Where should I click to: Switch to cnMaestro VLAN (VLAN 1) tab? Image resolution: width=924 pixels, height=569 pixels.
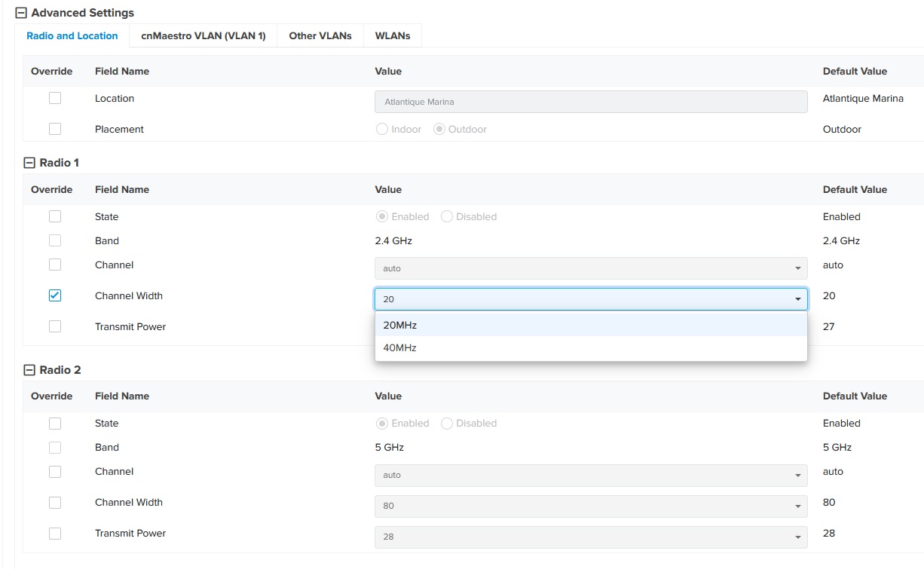pos(203,35)
